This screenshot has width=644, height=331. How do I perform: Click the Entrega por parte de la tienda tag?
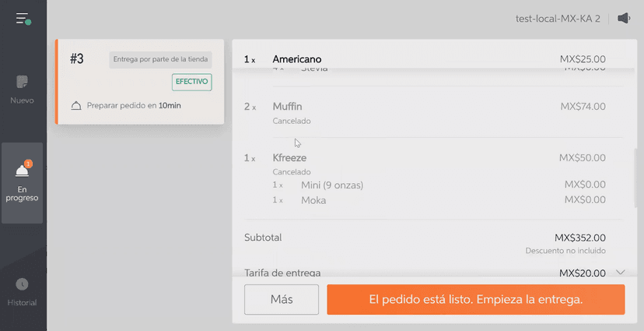160,60
